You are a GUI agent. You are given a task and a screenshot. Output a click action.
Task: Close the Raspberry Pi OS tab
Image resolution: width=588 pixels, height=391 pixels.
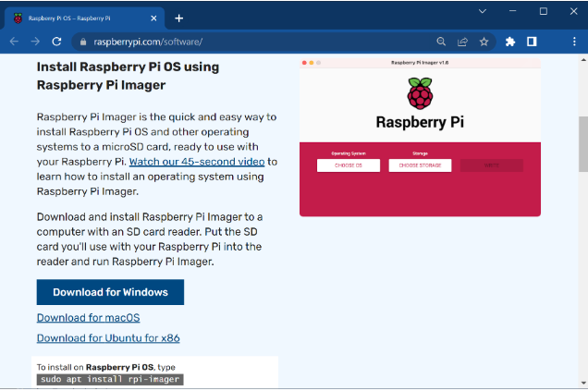pyautogui.click(x=153, y=18)
